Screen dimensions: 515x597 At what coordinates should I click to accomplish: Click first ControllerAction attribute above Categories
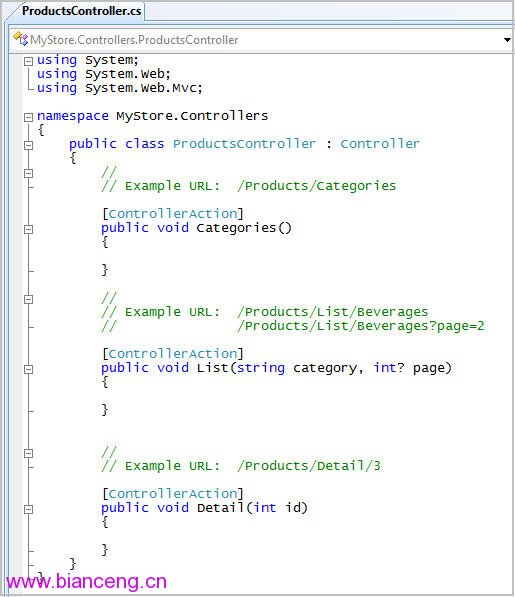[x=173, y=214]
